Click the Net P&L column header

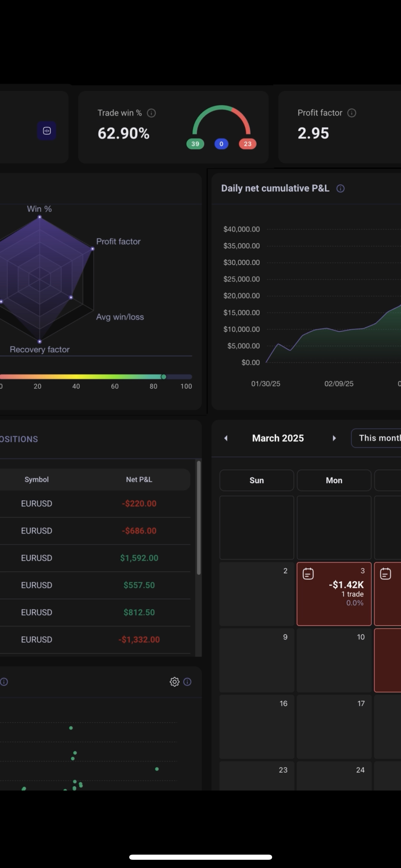click(139, 480)
